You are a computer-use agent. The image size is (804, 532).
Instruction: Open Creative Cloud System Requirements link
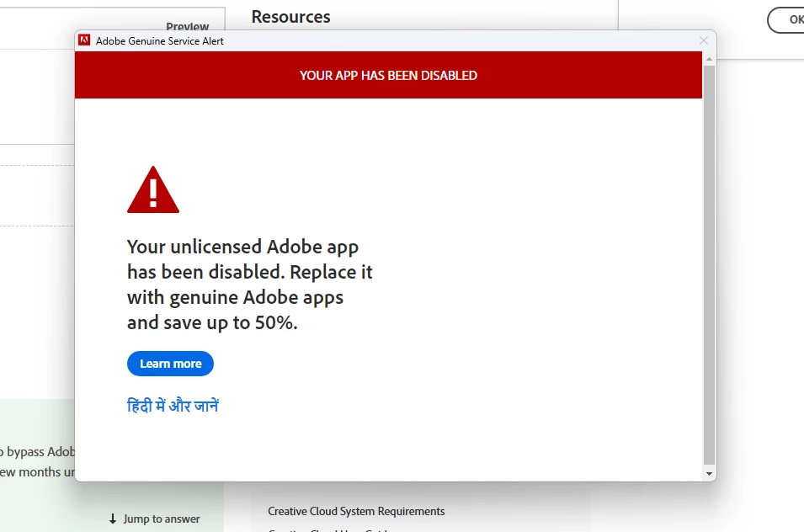click(x=356, y=511)
